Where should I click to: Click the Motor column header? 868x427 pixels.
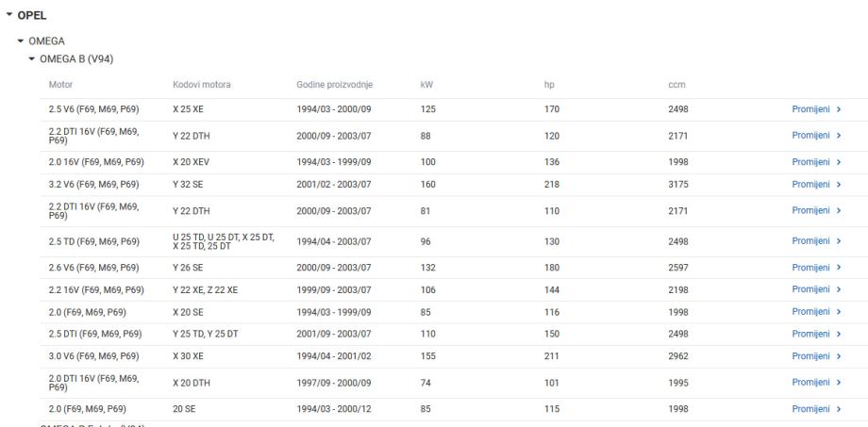[x=61, y=85]
